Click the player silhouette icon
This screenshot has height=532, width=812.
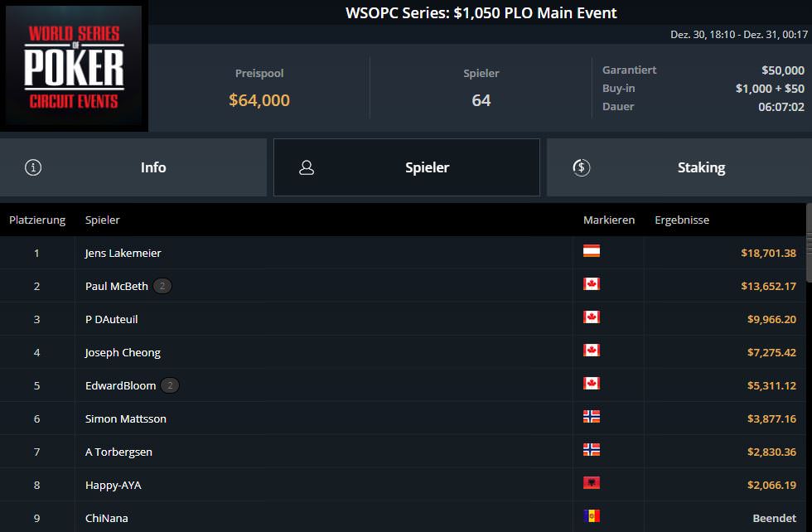pyautogui.click(x=307, y=167)
